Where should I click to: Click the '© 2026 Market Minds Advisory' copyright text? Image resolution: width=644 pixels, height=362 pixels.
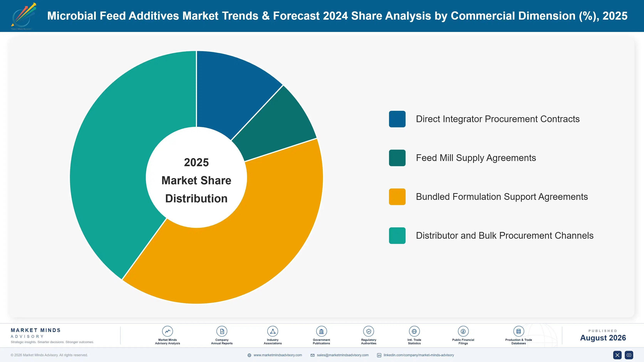(x=49, y=355)
